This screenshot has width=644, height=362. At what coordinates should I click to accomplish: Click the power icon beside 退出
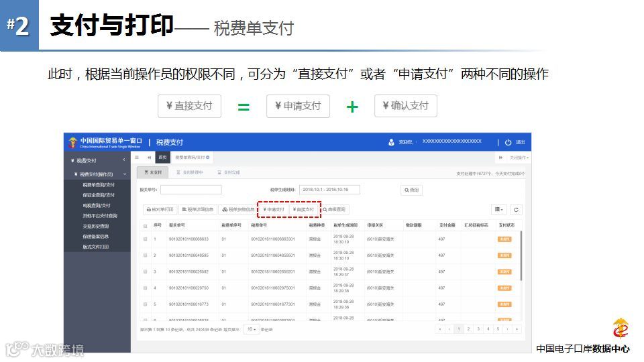[508, 142]
